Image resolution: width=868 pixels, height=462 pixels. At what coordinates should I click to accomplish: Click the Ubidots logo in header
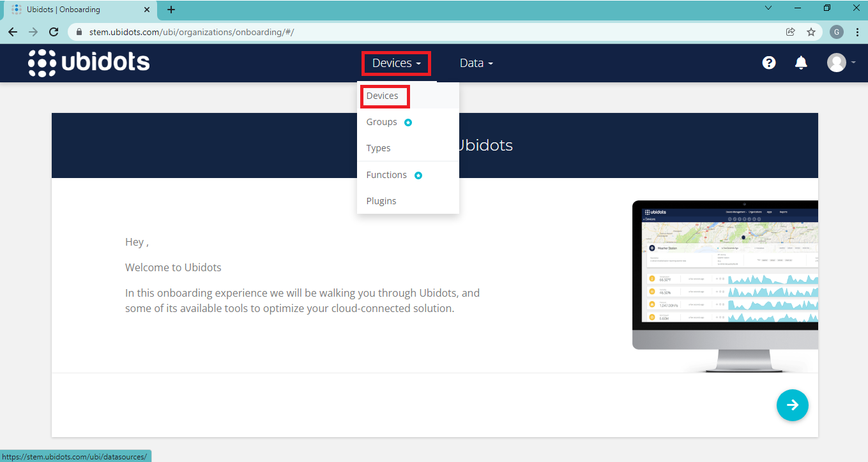89,63
